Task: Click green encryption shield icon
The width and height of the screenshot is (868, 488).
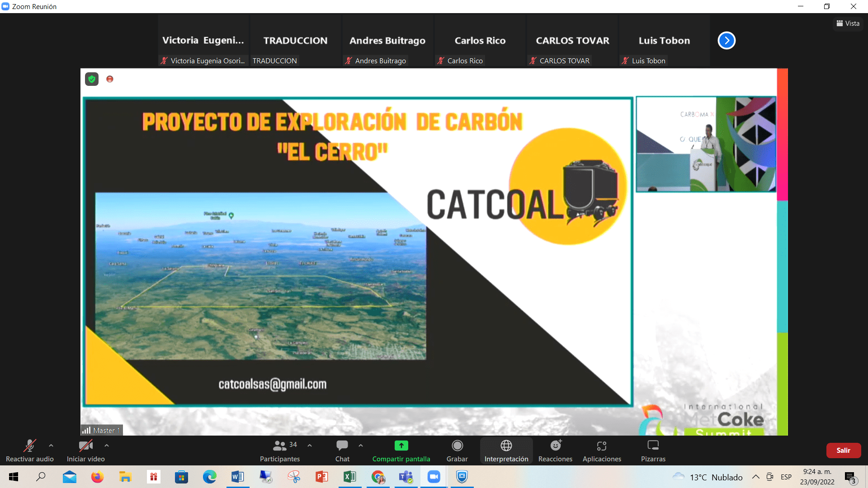Action: tap(92, 79)
